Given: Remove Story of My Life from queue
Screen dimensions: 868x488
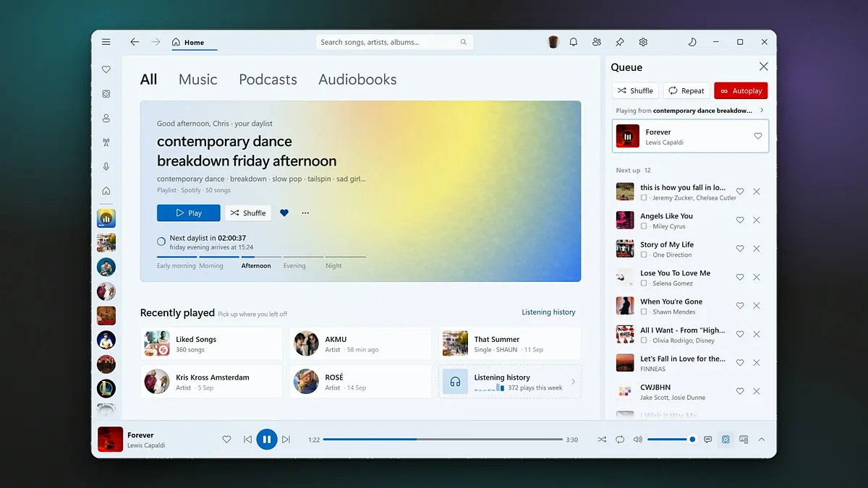Looking at the screenshot, I should 757,249.
